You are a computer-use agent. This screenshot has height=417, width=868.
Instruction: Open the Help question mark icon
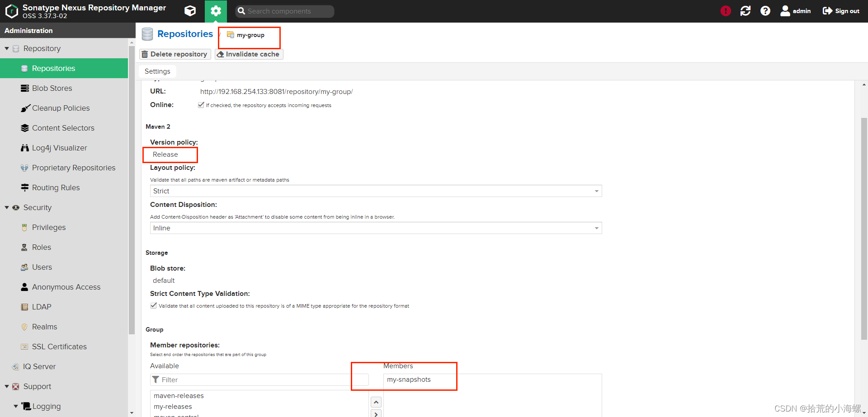coord(765,11)
